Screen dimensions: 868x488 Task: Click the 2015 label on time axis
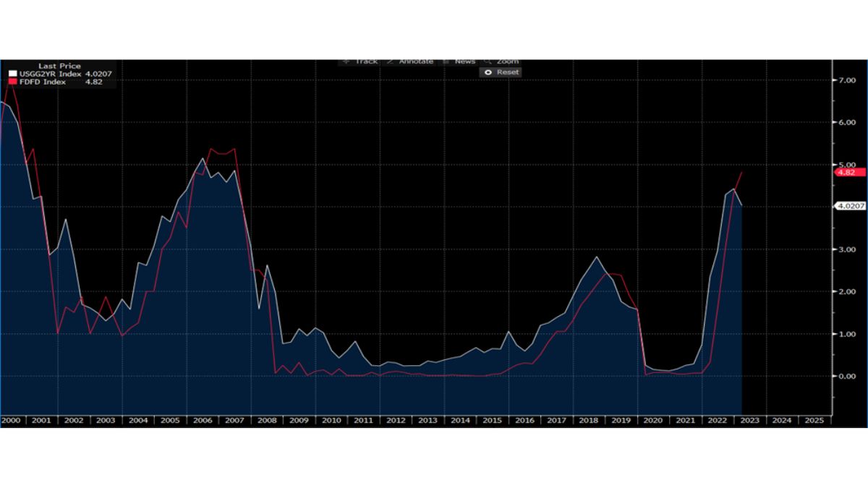click(x=492, y=420)
